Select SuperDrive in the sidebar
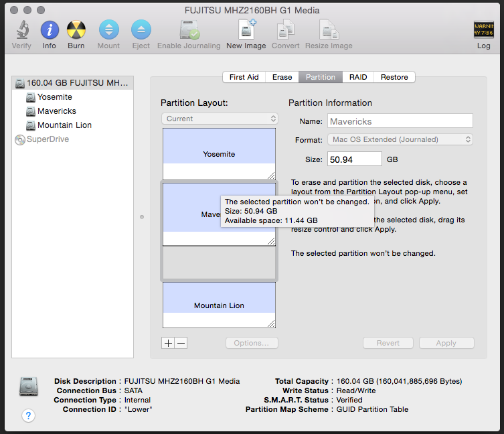 tap(73, 139)
